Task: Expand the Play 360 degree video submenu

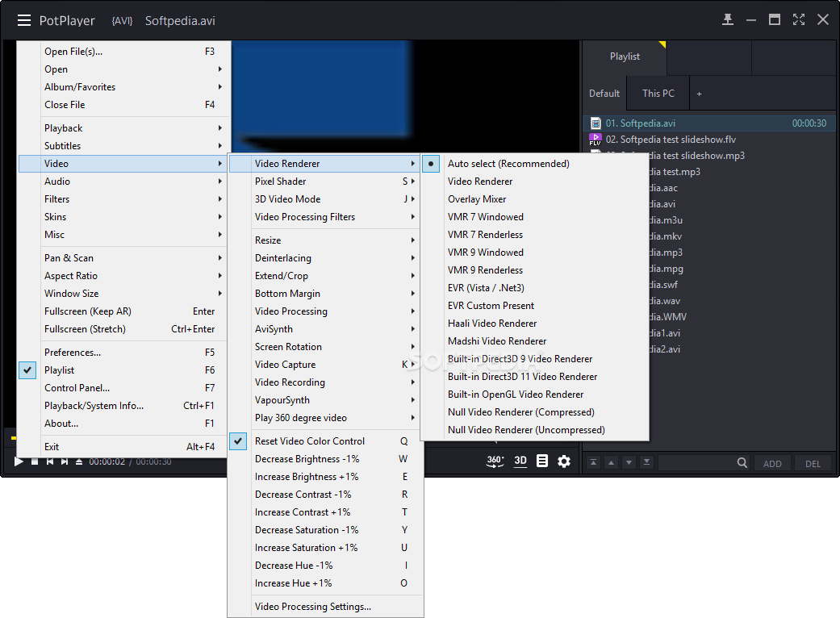Action: click(x=326, y=418)
